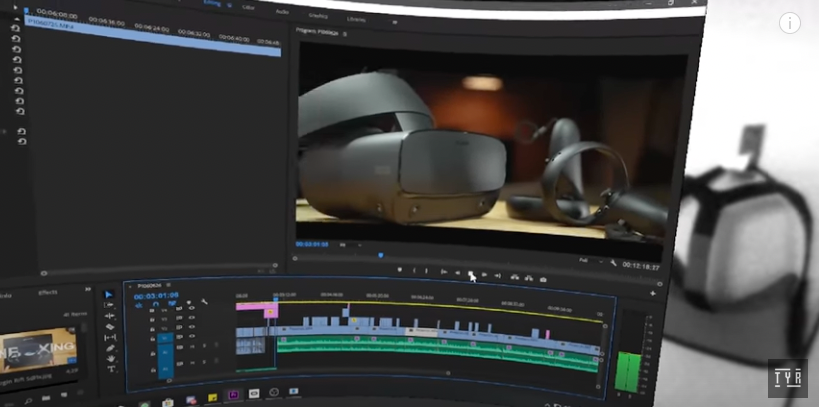Image resolution: width=819 pixels, height=407 pixels.
Task: Step back one frame
Action: pos(458,273)
